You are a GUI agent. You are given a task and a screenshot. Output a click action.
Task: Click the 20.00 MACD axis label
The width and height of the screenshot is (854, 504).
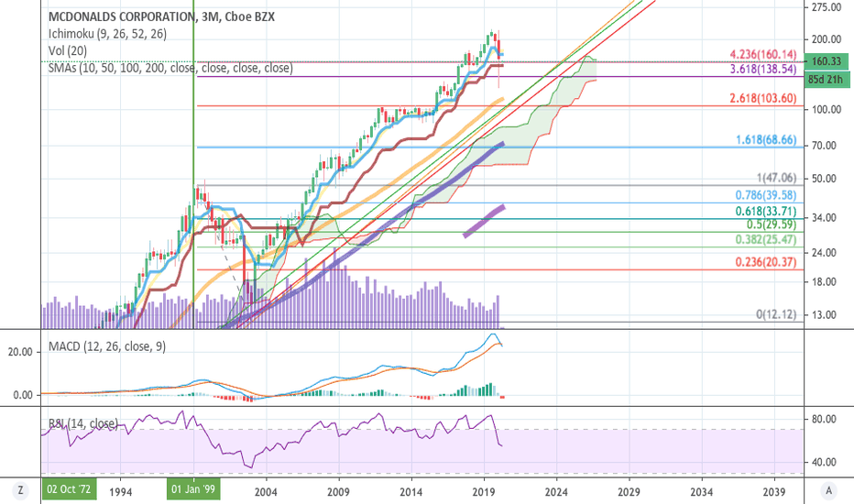click(21, 352)
